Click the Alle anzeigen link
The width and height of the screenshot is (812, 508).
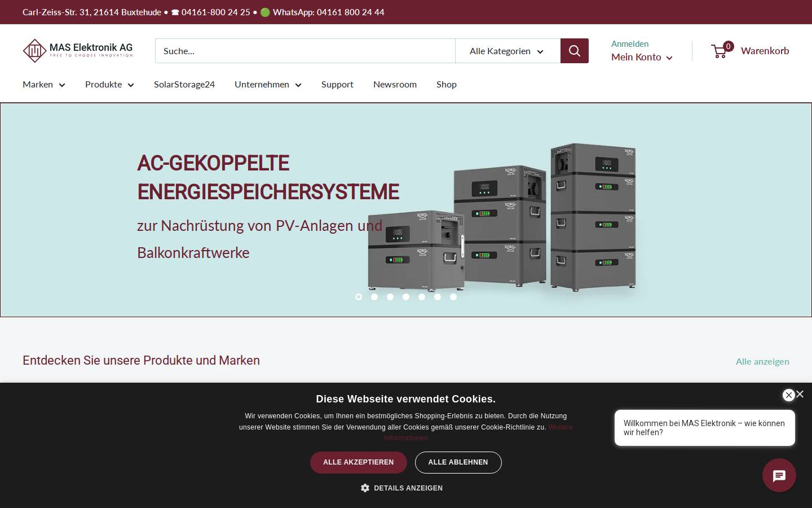click(x=762, y=362)
